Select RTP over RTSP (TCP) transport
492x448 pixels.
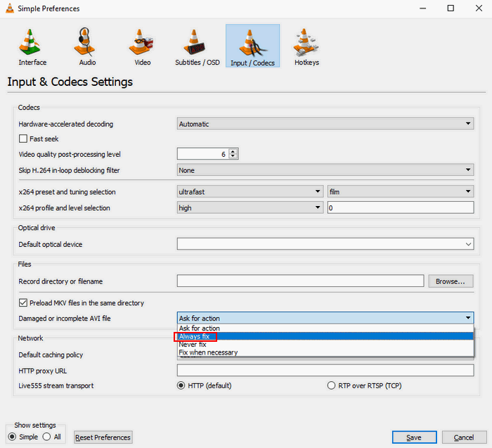pyautogui.click(x=331, y=385)
